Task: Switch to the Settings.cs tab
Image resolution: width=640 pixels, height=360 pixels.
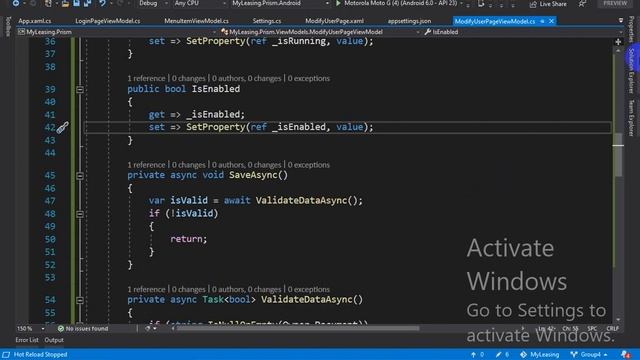Action: [267, 21]
